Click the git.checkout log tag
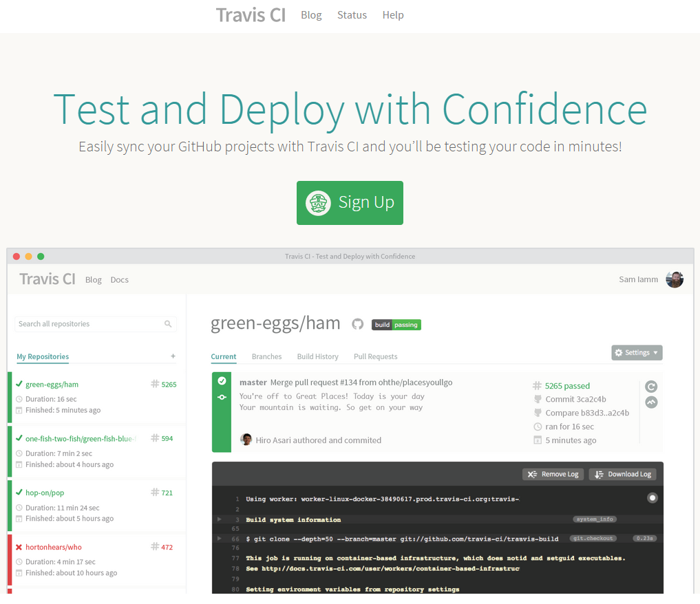Viewport: 700px width, 604px height. pos(593,539)
